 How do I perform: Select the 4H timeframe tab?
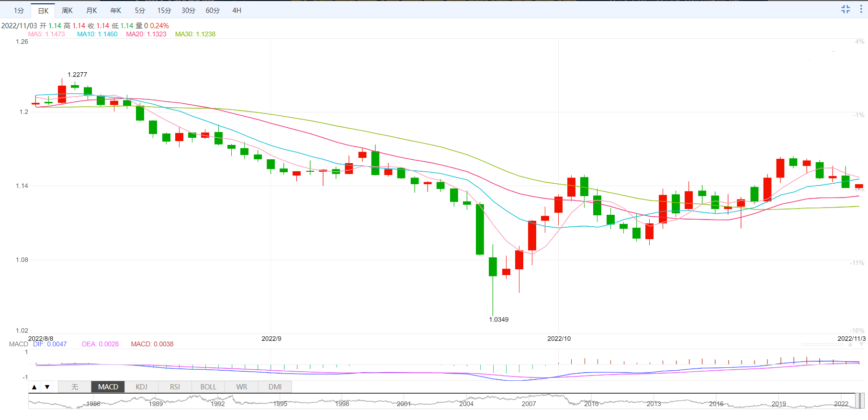point(237,11)
